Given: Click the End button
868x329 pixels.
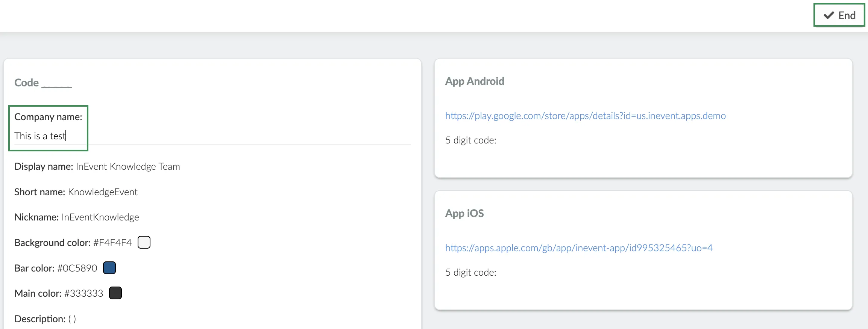Looking at the screenshot, I should coord(839,15).
